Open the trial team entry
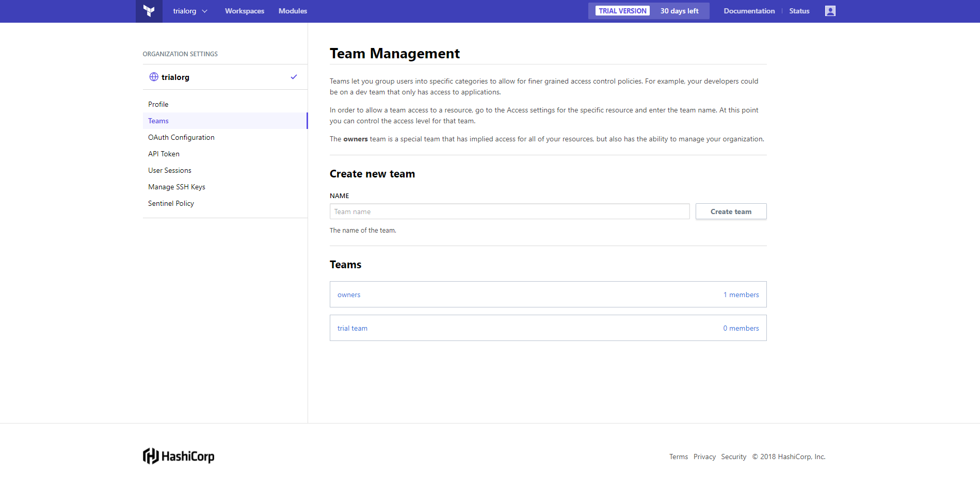 coord(352,328)
